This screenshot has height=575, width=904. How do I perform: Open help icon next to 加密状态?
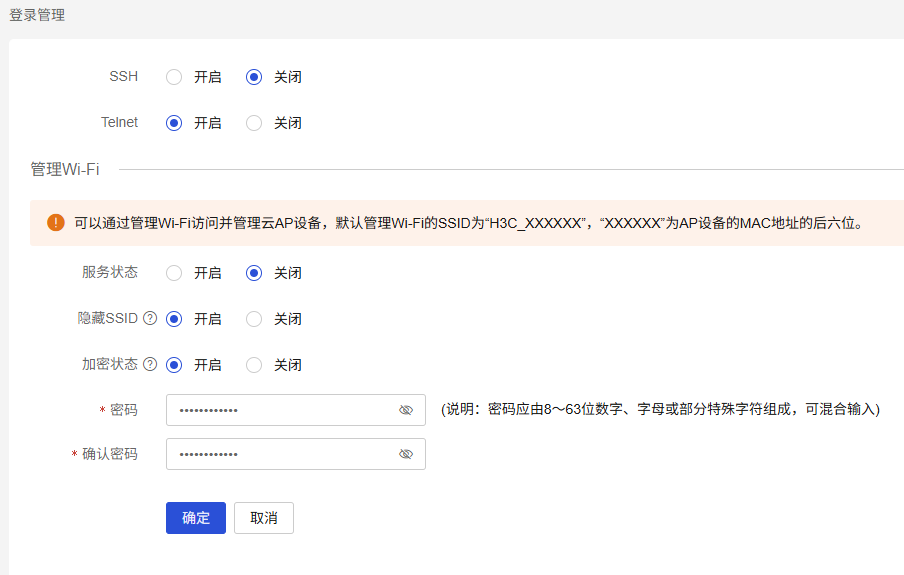point(150,364)
